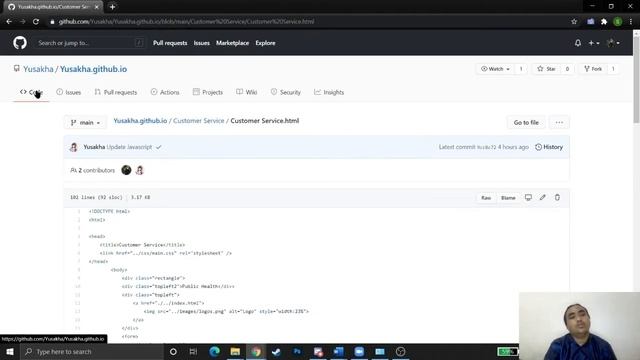Open the Watch dropdown

coord(495,69)
